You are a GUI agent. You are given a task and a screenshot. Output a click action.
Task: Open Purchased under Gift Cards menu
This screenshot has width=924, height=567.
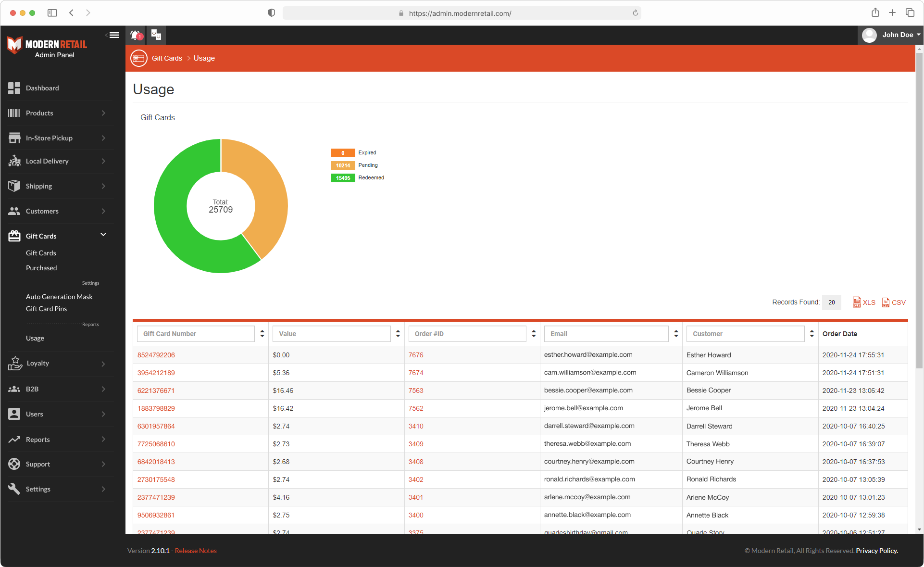41,268
